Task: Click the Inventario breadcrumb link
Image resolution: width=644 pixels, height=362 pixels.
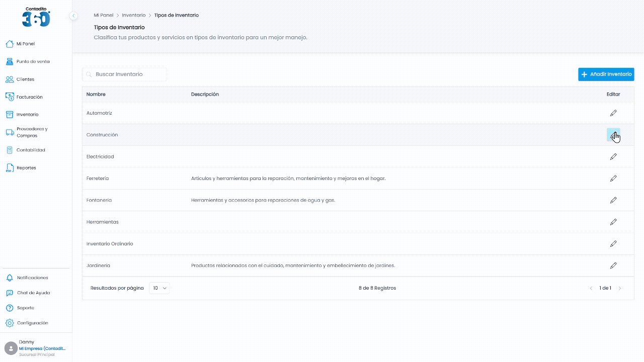Action: 134,16
